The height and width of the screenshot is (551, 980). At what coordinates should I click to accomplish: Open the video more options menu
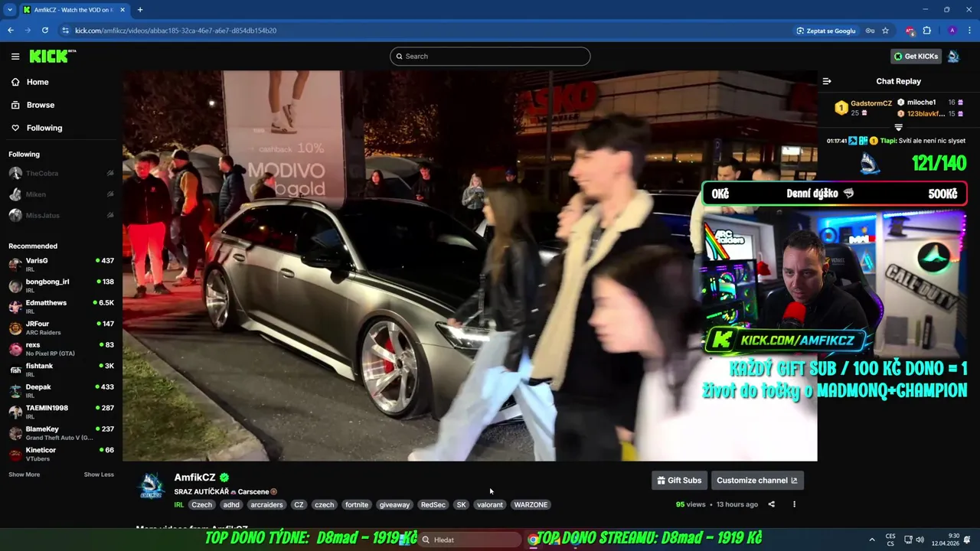pyautogui.click(x=794, y=504)
